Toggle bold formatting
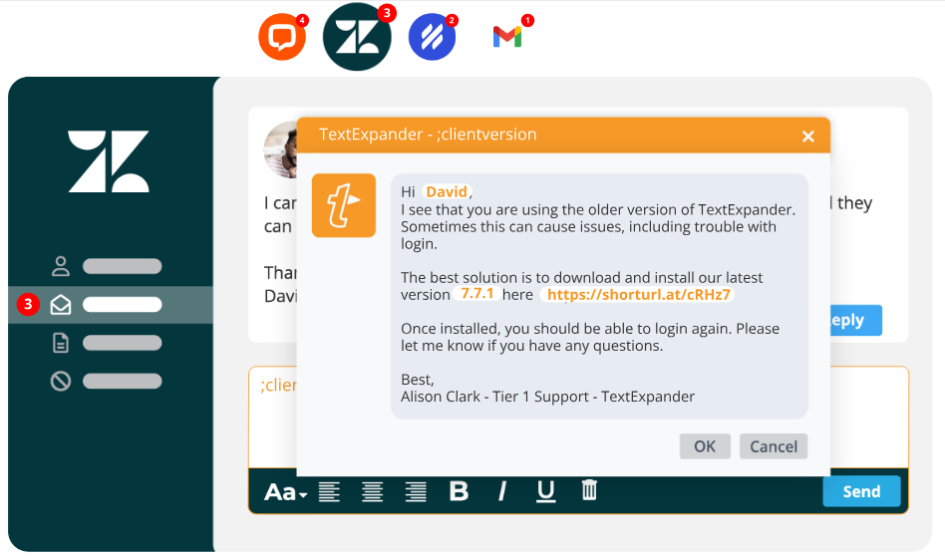The image size is (945, 560). pos(459,491)
